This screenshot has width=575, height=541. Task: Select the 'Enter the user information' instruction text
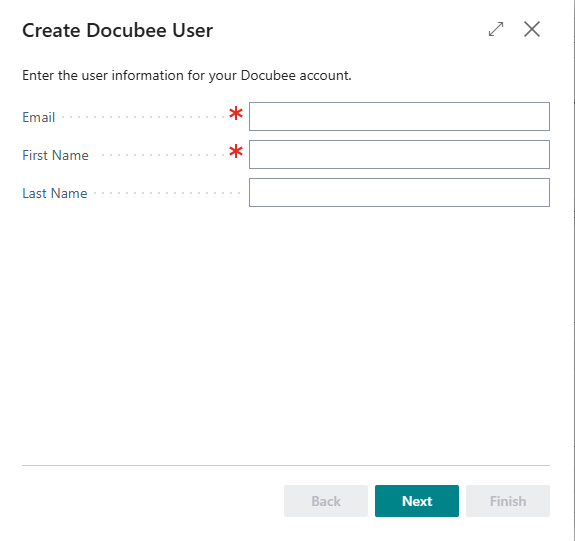point(187,76)
